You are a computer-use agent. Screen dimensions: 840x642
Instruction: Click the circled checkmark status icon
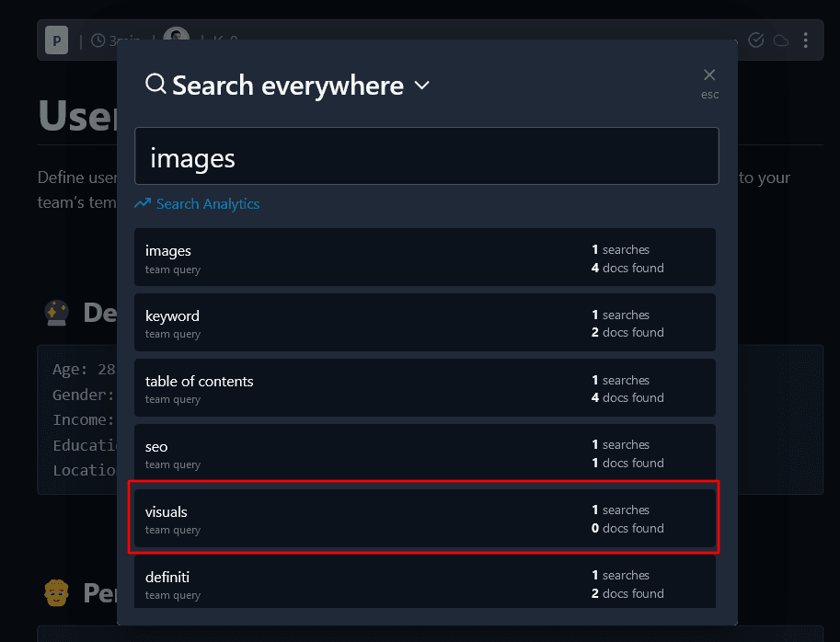(x=756, y=40)
